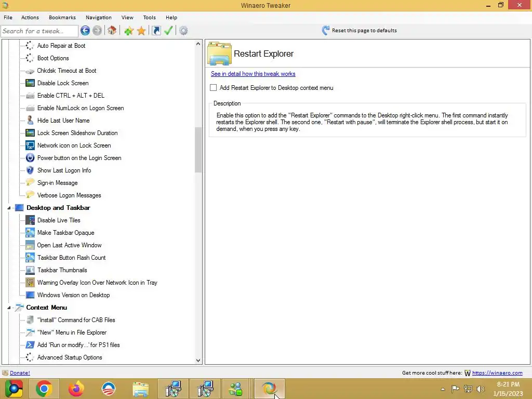
Task: Click the Warning Overlay Icon tree icon
Action: [x=30, y=283]
